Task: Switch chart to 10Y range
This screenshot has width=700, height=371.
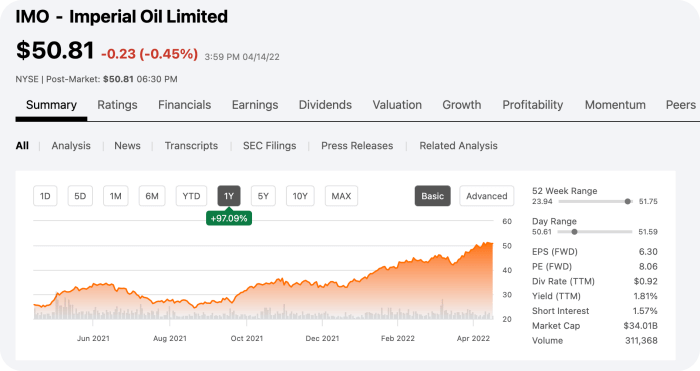Action: 300,196
